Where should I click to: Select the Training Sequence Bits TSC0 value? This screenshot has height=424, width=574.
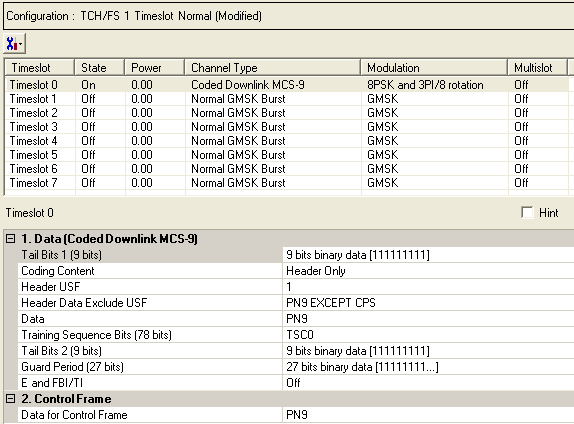point(428,335)
